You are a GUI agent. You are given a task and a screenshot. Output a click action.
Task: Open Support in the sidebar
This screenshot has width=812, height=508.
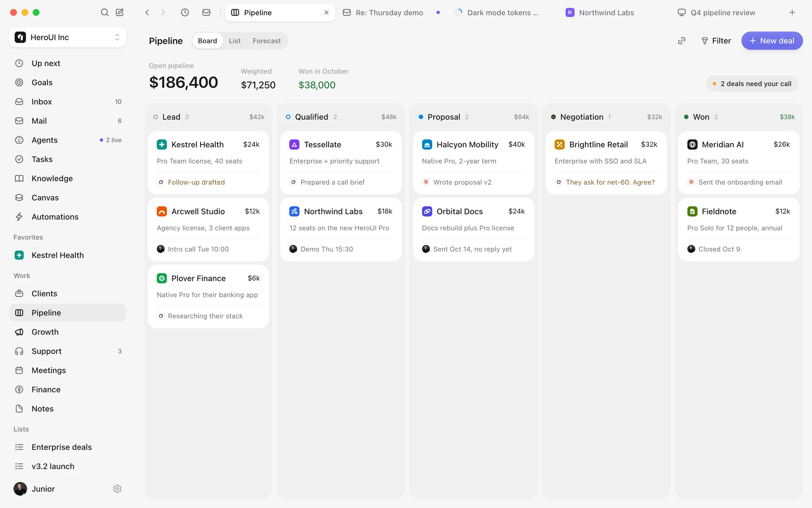pos(68,351)
